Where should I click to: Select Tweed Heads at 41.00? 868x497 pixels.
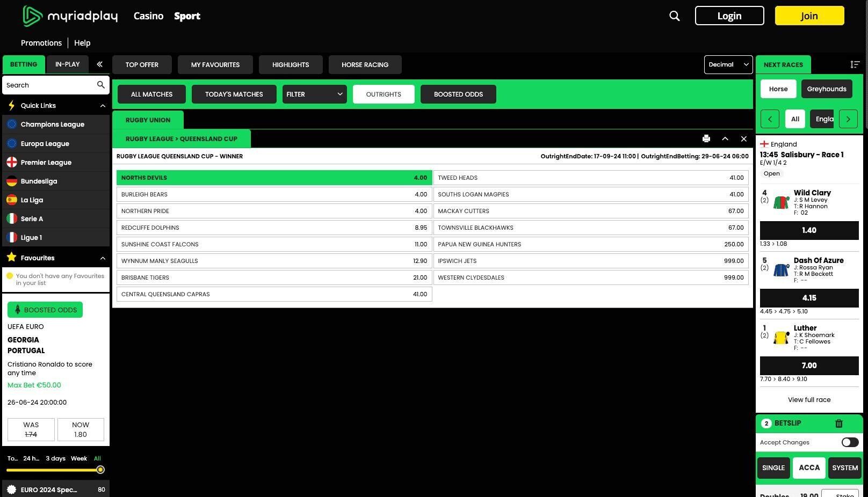pyautogui.click(x=591, y=178)
